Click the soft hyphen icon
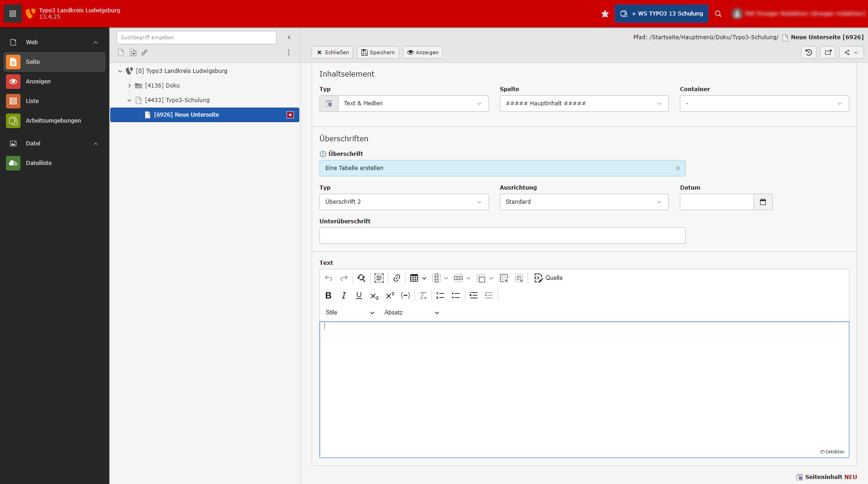Viewport: 868px width, 484px height. (x=406, y=296)
